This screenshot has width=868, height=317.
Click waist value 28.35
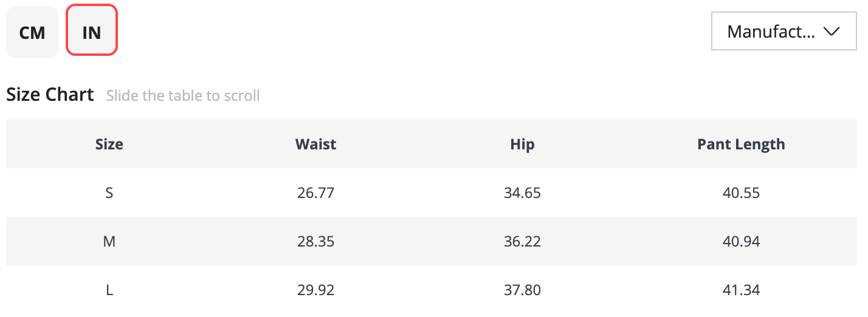point(315,242)
